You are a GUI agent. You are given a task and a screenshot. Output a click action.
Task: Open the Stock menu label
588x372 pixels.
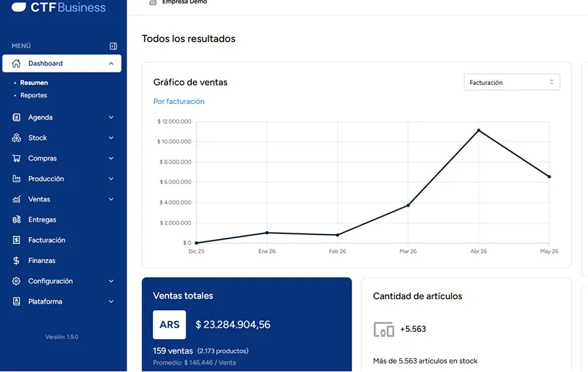point(37,137)
